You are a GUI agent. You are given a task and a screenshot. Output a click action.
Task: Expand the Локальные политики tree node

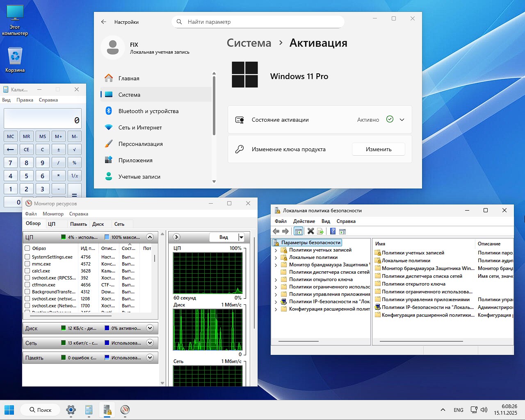click(276, 257)
